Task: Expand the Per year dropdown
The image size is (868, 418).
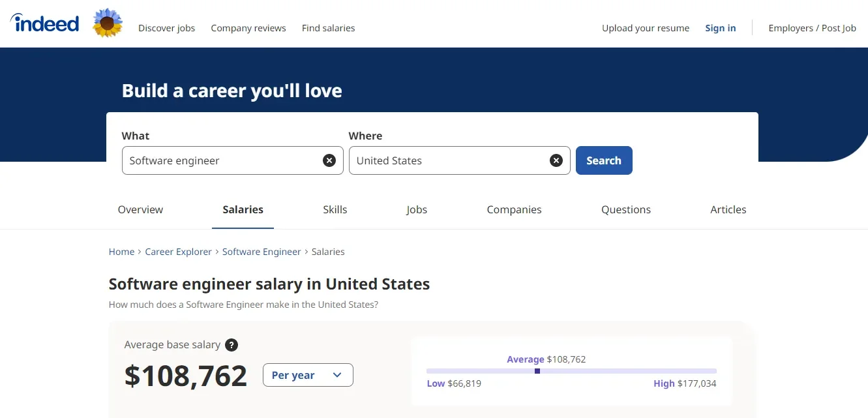Action: 308,375
